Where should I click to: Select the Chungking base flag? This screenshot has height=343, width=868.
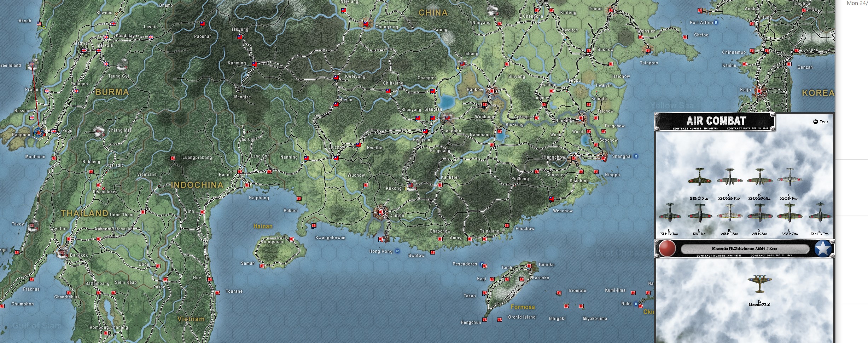pyautogui.click(x=366, y=24)
